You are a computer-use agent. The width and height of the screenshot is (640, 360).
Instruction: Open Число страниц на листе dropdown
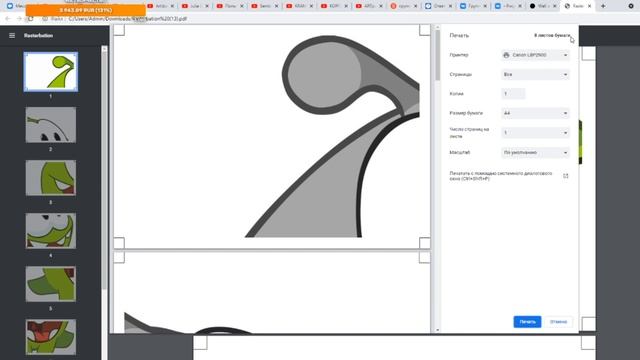(535, 133)
